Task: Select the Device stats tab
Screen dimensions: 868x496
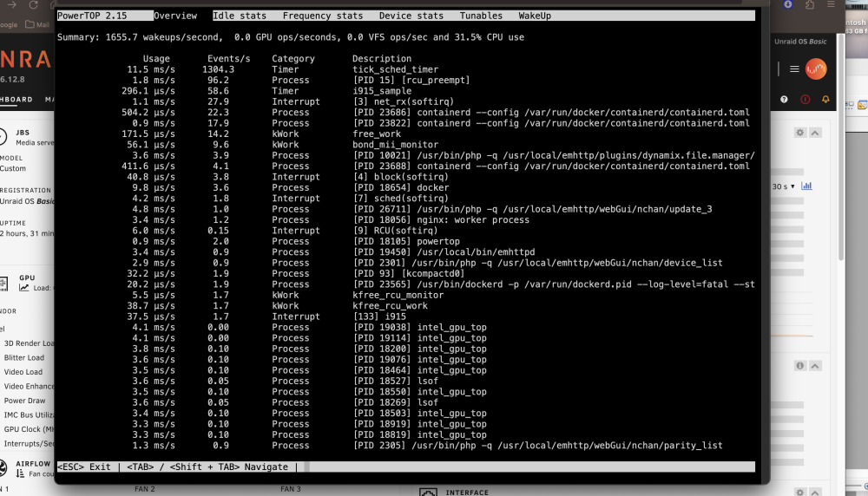Action: click(x=411, y=16)
